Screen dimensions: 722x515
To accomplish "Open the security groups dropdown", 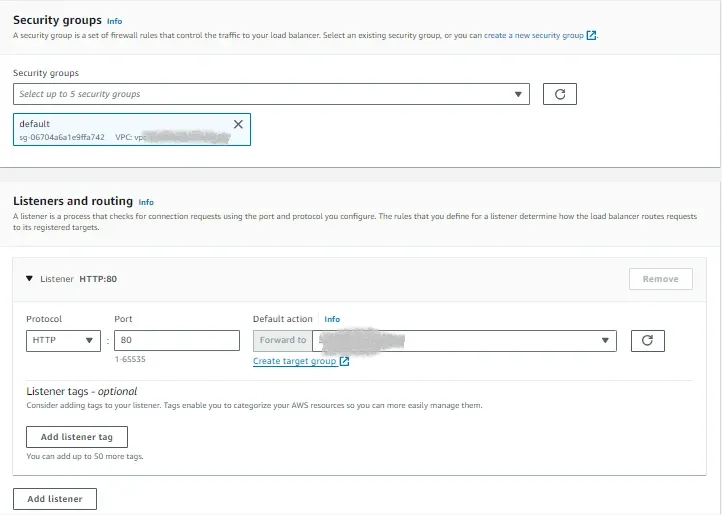I will [x=271, y=94].
